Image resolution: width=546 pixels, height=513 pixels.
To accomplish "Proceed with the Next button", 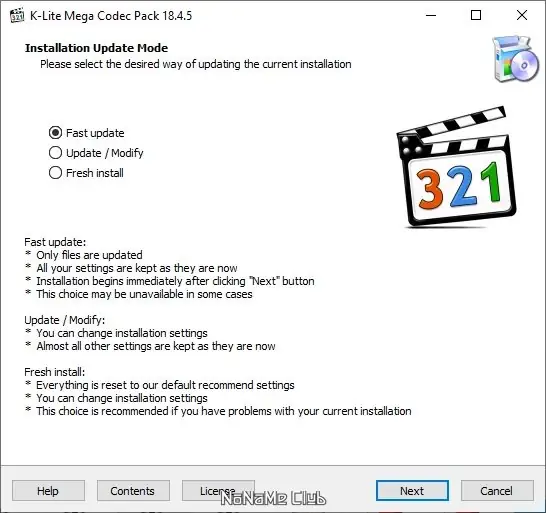I will coord(412,491).
